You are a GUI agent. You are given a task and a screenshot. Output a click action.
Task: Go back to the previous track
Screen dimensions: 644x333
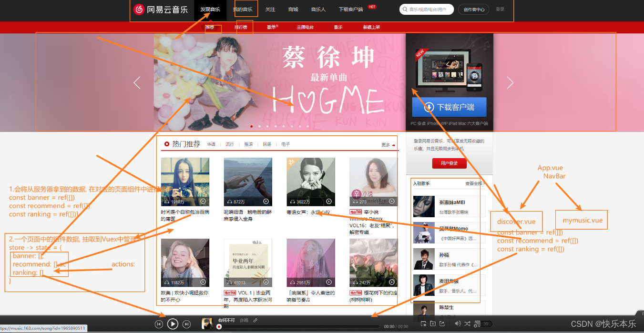159,323
